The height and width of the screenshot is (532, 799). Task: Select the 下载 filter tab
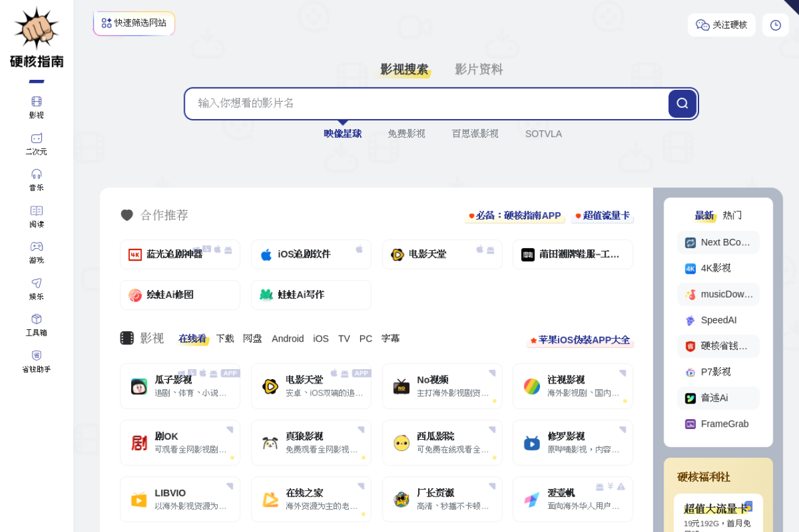pos(225,339)
